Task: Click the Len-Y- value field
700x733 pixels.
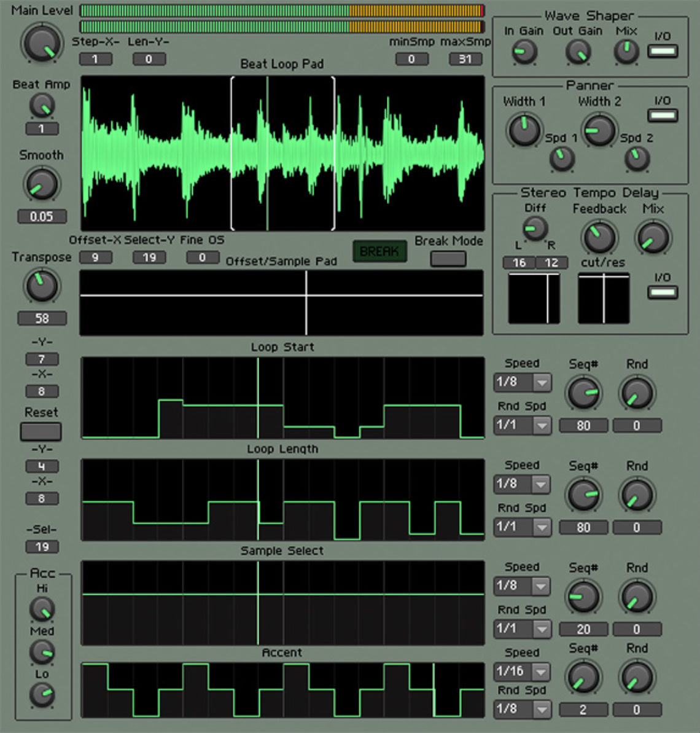Action: coord(149,60)
